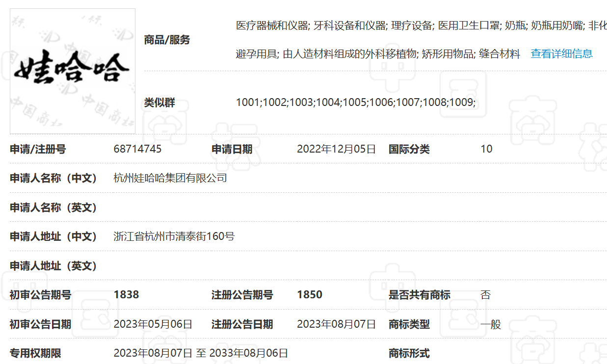Image resolution: width=607 pixels, height=364 pixels.
Task: Select the application date 2022年12月05日
Action: (x=336, y=149)
